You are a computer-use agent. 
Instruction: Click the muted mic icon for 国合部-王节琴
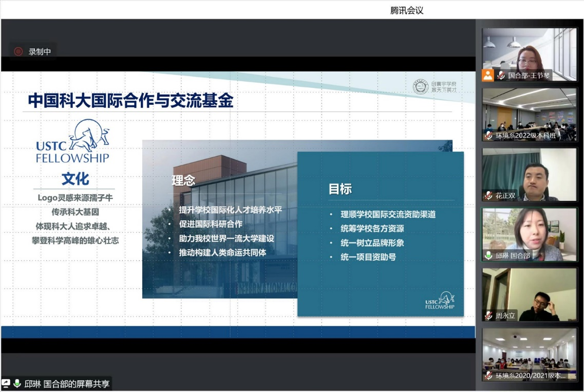tap(501, 76)
